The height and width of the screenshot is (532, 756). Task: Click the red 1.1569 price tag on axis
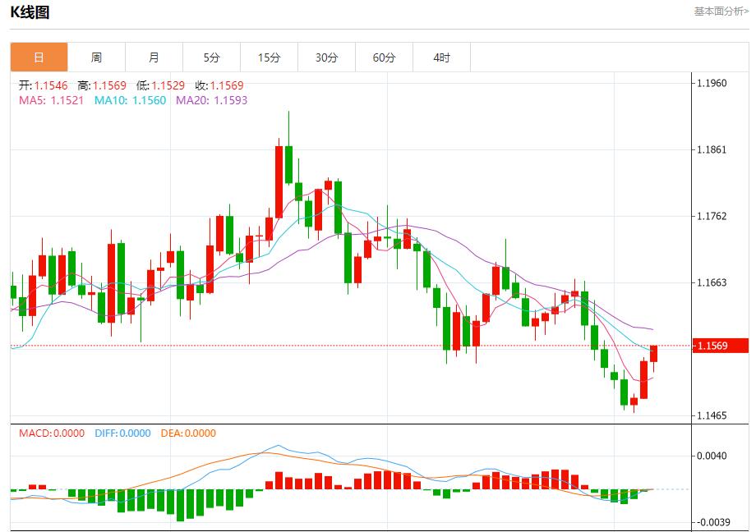pyautogui.click(x=721, y=346)
